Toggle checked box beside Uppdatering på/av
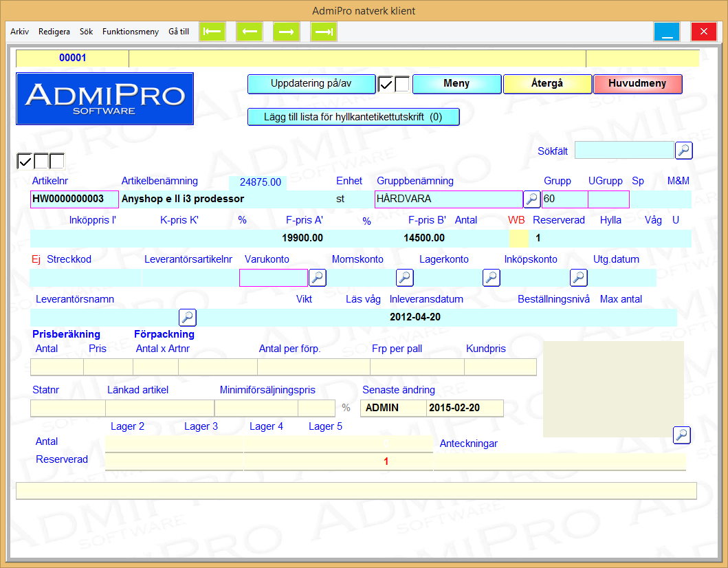 (386, 84)
